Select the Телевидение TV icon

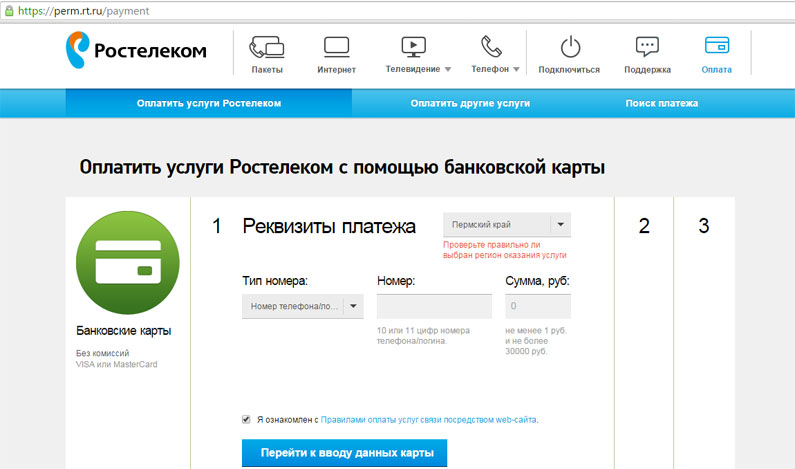(x=413, y=47)
